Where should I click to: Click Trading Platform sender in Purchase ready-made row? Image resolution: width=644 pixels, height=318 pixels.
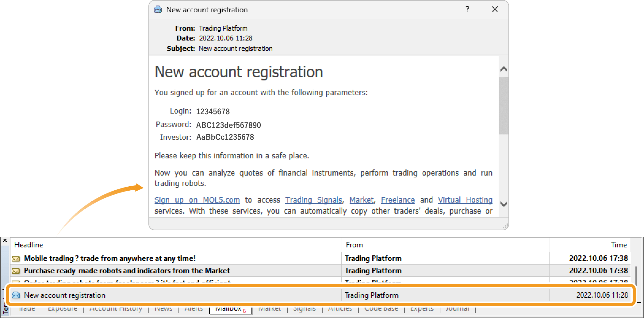click(x=373, y=271)
